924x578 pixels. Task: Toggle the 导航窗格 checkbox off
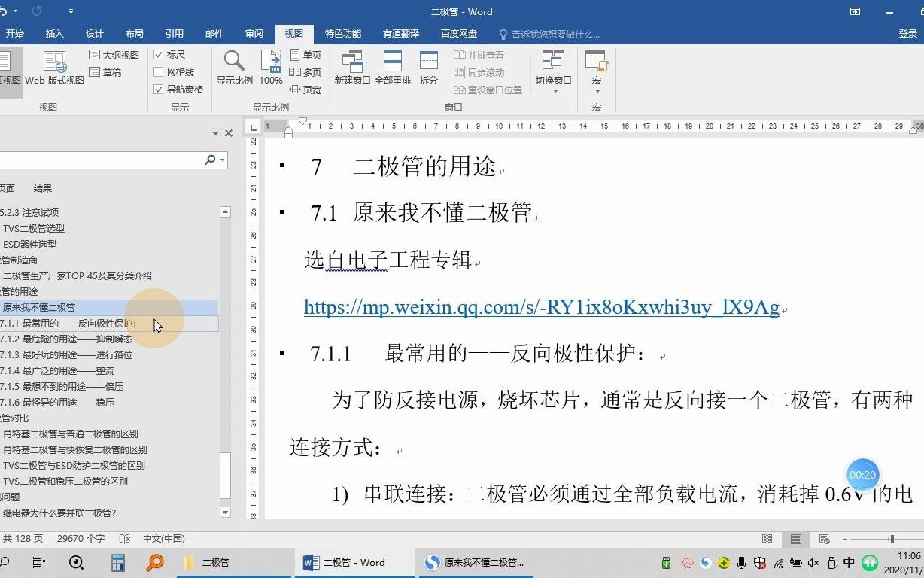pos(159,89)
